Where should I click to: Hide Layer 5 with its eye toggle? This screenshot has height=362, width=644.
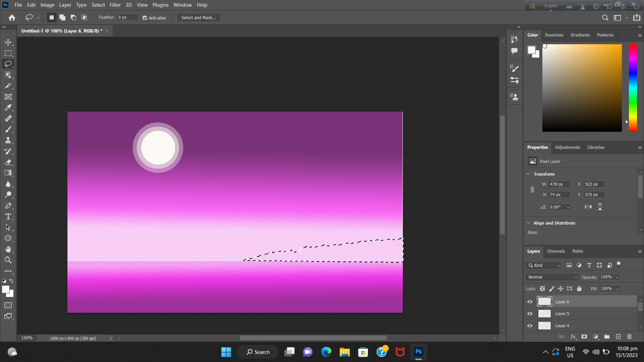[x=530, y=313]
